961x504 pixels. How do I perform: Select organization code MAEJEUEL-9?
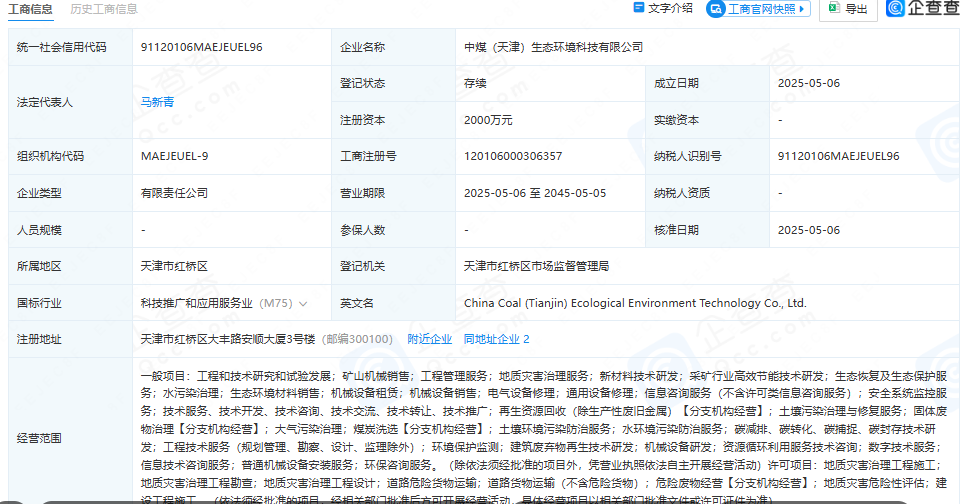point(175,156)
